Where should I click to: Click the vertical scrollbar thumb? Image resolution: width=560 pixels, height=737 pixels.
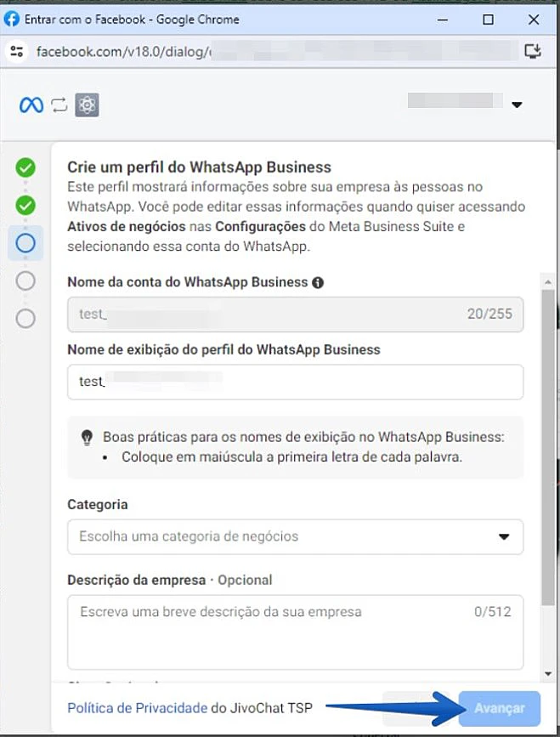(548, 447)
